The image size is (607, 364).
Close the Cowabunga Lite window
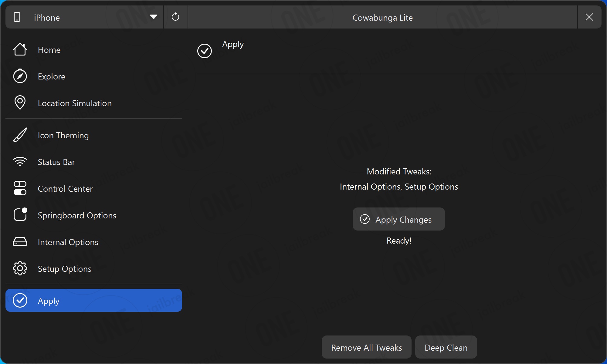tap(589, 17)
